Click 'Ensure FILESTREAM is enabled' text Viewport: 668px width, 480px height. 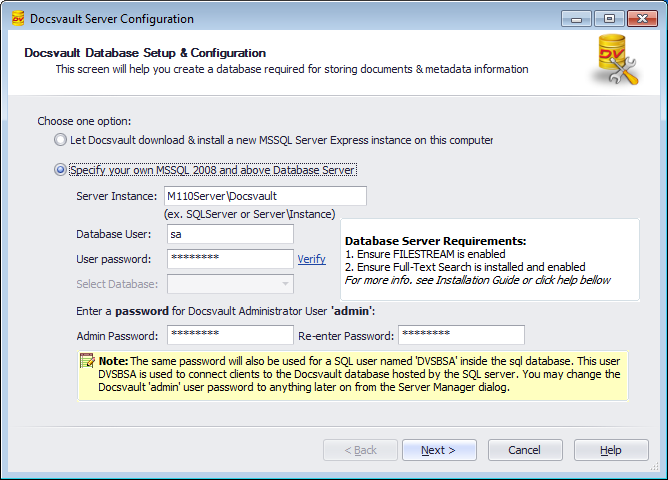[425, 254]
